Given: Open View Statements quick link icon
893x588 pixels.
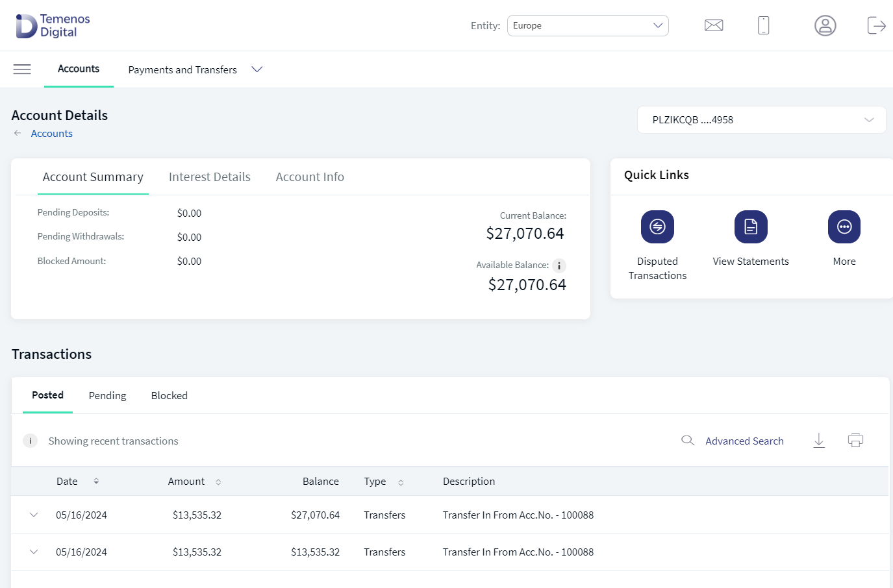Looking at the screenshot, I should pyautogui.click(x=751, y=227).
